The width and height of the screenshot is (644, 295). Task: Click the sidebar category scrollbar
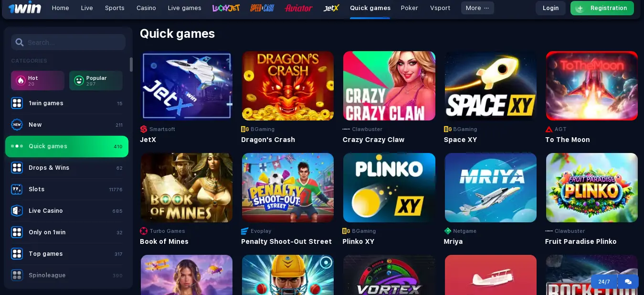click(131, 65)
